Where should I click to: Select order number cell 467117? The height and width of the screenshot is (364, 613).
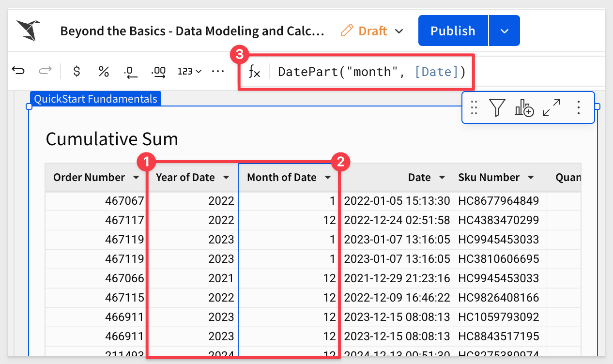96,220
